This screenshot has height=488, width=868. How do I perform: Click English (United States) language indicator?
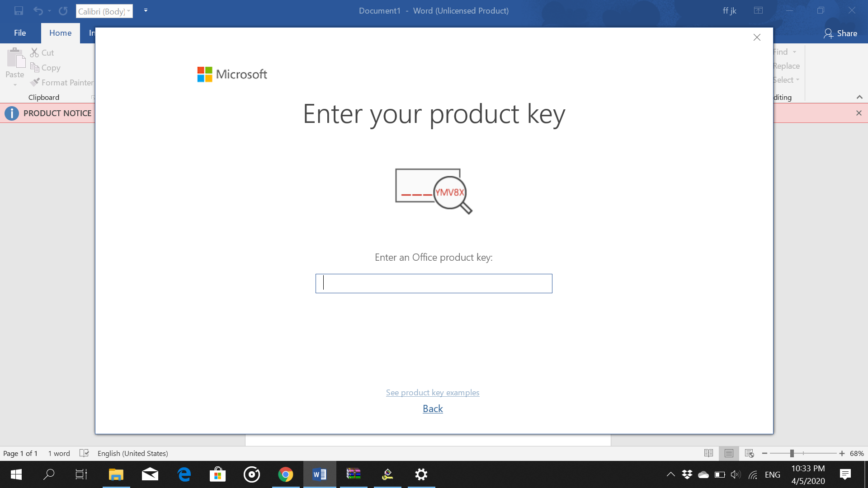point(133,454)
